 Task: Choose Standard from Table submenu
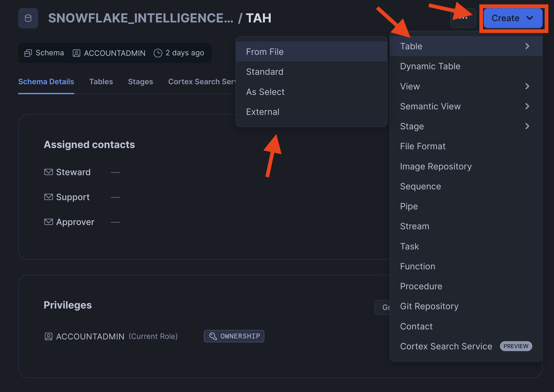pyautogui.click(x=265, y=72)
